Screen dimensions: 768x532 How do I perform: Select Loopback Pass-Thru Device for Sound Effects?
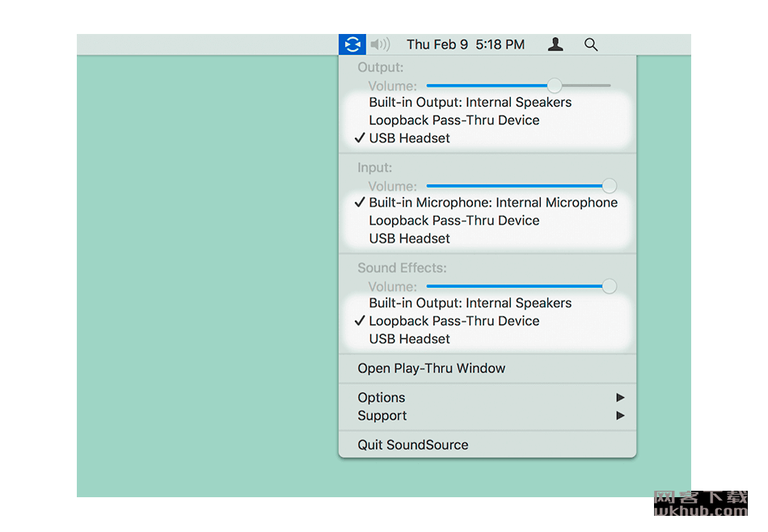pos(487,321)
